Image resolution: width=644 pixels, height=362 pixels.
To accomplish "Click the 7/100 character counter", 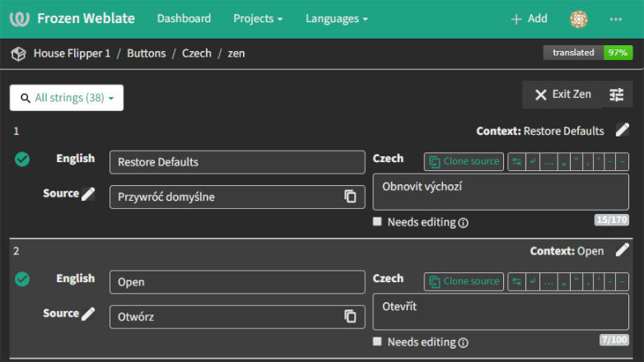I will [x=614, y=340].
